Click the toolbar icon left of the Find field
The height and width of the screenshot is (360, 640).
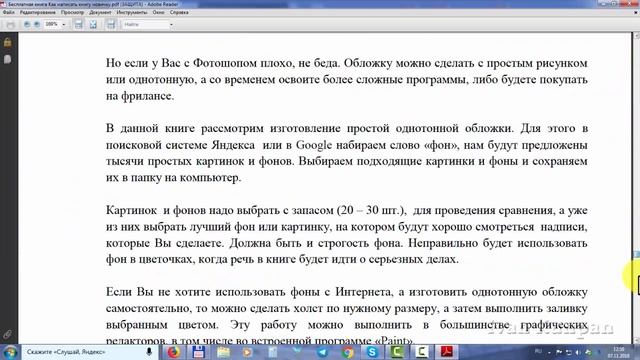(x=111, y=24)
